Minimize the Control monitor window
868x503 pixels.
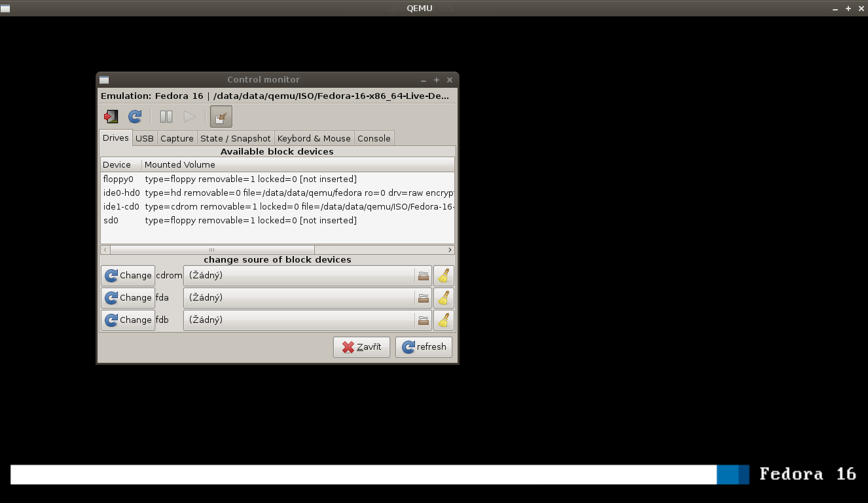(424, 80)
